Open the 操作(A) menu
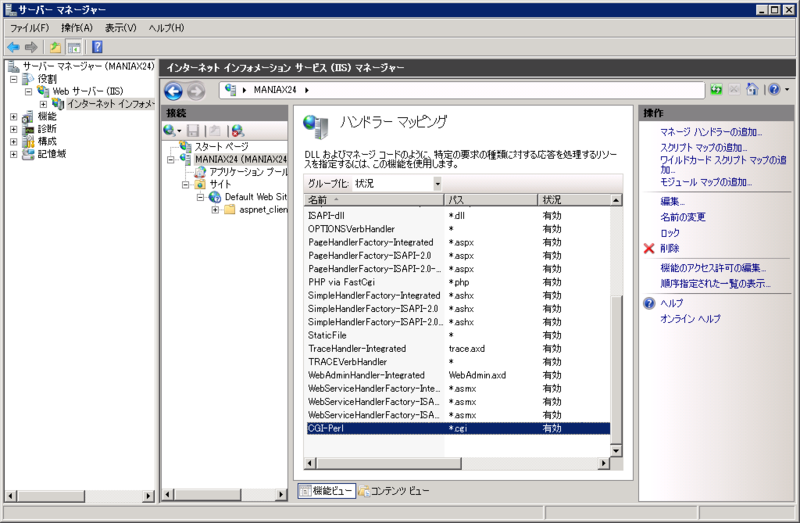Image resolution: width=800 pixels, height=523 pixels. click(77, 28)
